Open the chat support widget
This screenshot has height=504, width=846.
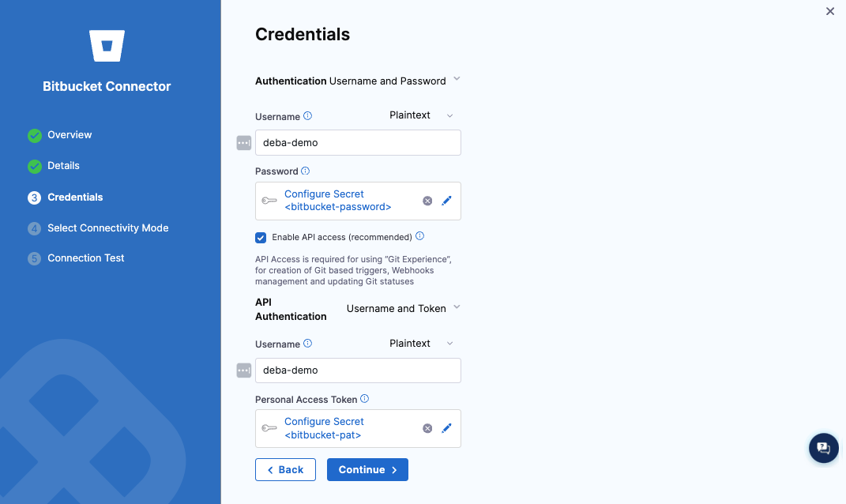coord(823,448)
